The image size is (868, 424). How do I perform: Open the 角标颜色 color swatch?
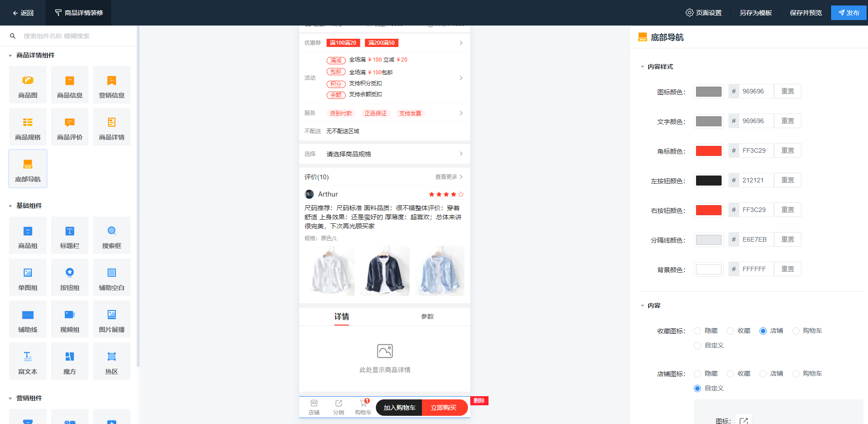point(709,151)
